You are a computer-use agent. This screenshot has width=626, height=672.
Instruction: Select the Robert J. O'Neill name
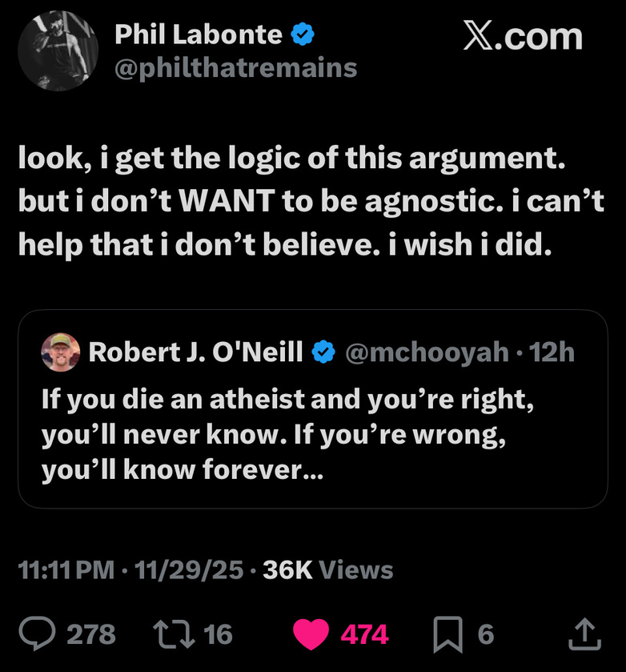(195, 352)
